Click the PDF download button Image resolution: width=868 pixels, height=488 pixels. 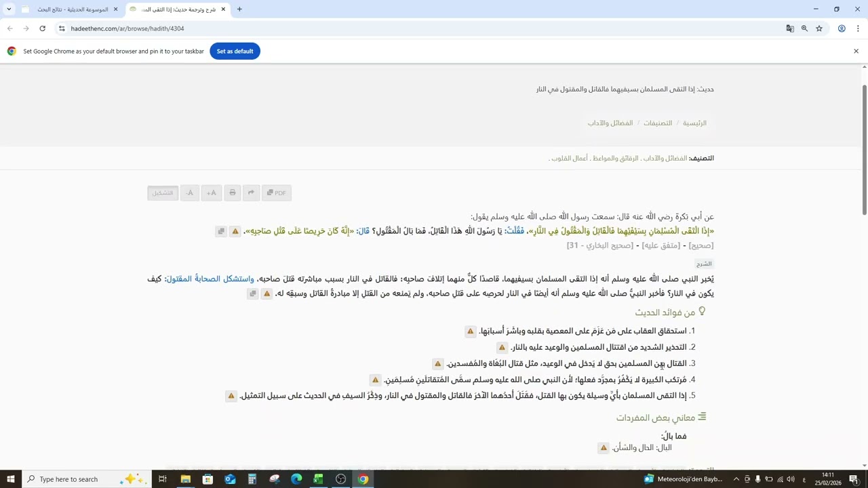pyautogui.click(x=277, y=193)
